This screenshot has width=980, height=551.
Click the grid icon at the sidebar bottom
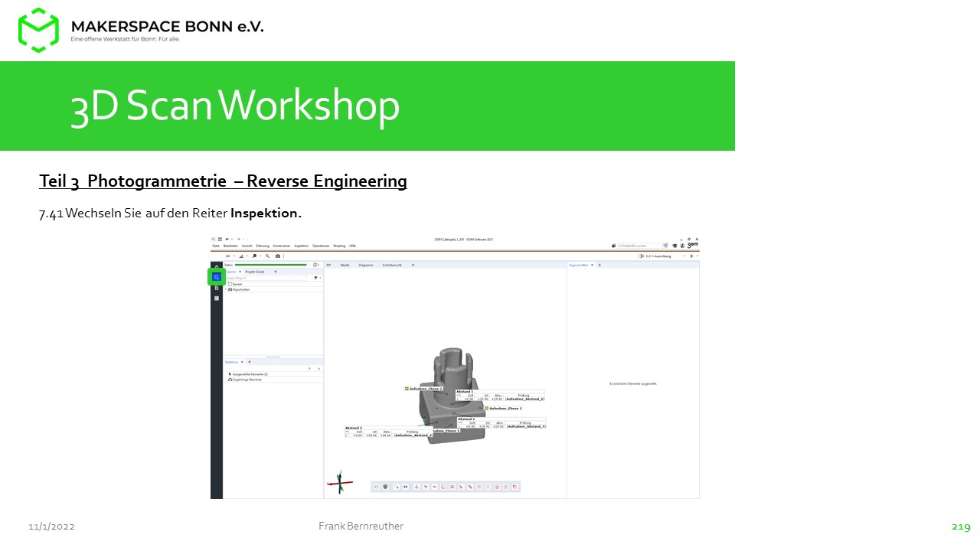[x=217, y=298]
